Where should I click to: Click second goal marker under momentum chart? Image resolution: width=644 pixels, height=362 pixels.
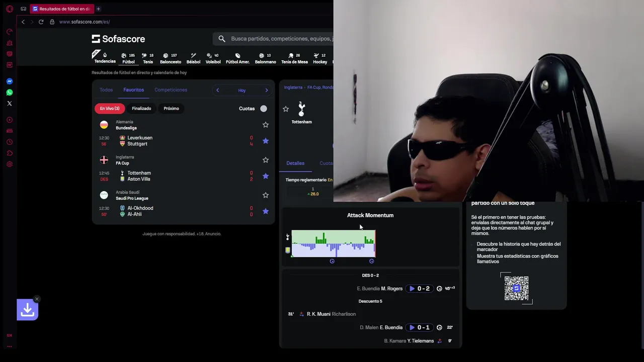[x=371, y=261]
